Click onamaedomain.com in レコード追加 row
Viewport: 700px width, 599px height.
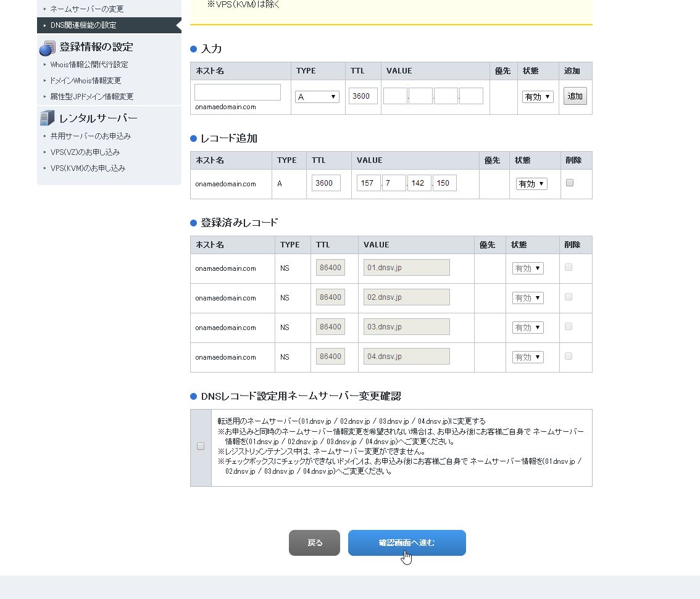225,184
